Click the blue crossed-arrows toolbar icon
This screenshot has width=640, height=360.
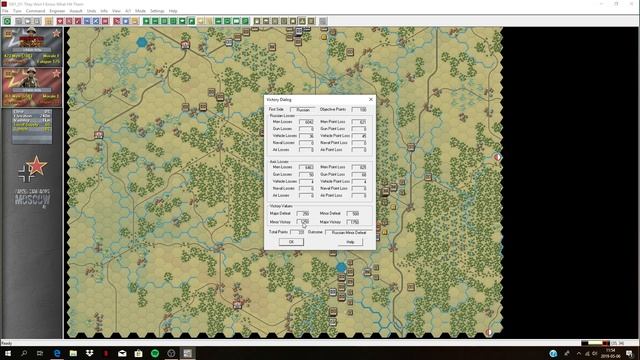96,21
